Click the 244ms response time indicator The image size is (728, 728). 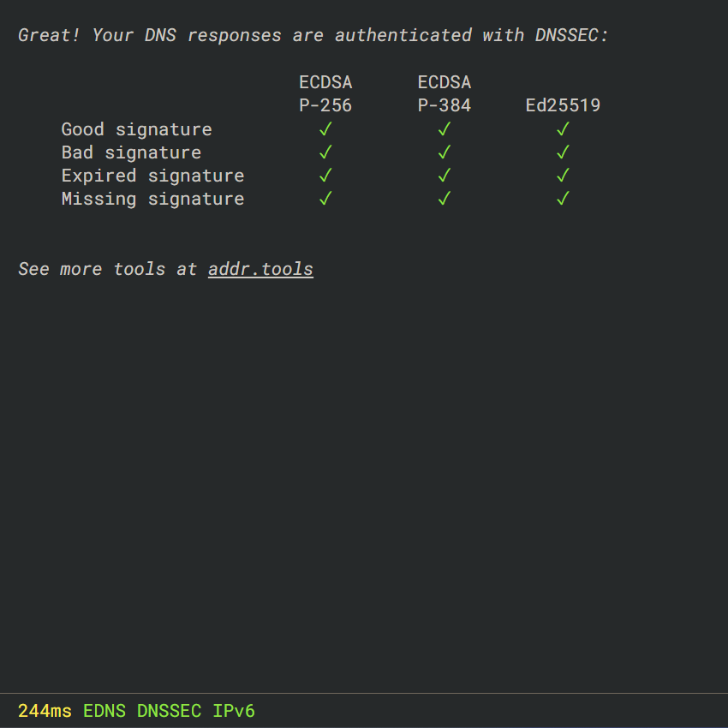coord(45,711)
